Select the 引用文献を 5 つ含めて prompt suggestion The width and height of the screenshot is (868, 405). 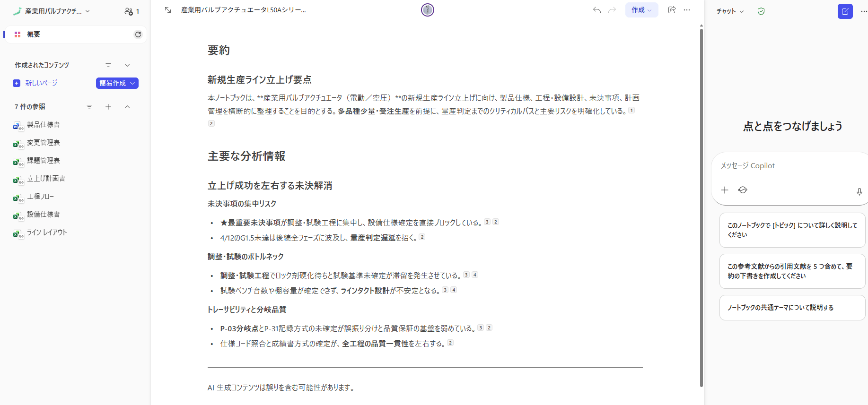point(792,271)
